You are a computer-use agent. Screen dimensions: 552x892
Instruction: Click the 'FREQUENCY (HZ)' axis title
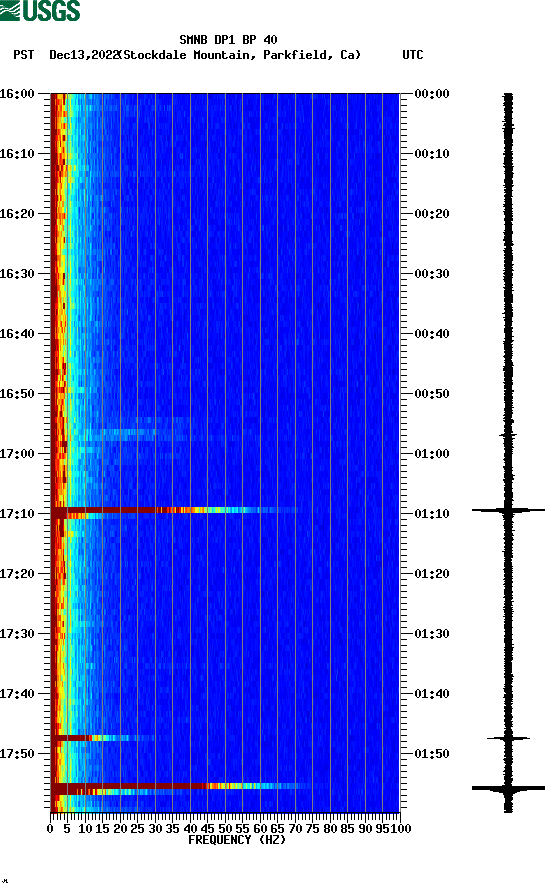pyautogui.click(x=237, y=840)
